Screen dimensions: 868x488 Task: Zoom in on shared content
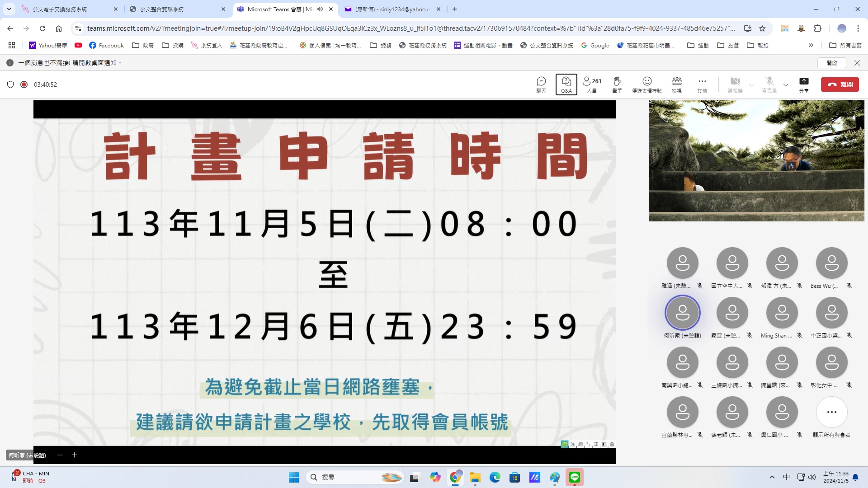[x=74, y=455]
